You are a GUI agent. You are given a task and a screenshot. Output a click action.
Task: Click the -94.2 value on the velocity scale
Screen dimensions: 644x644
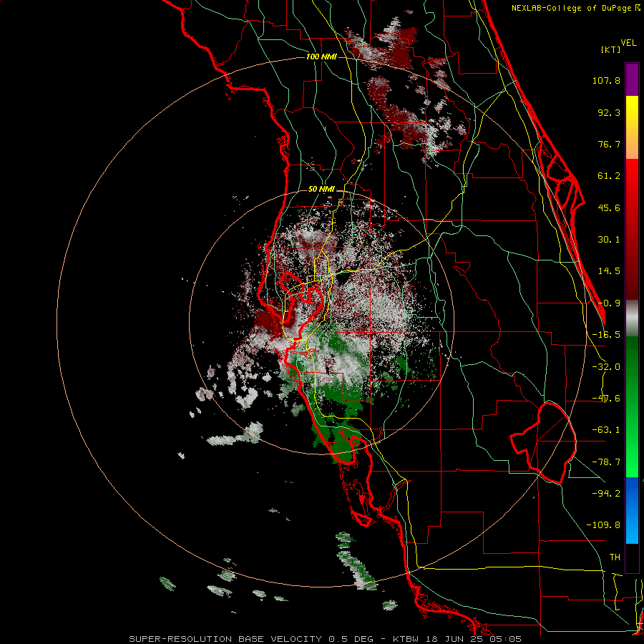pos(606,493)
